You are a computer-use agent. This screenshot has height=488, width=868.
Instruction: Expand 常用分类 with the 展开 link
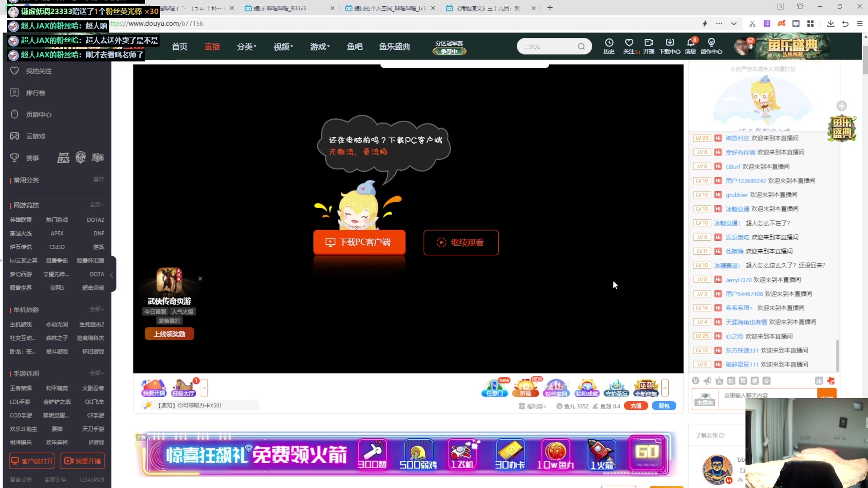[99, 180]
